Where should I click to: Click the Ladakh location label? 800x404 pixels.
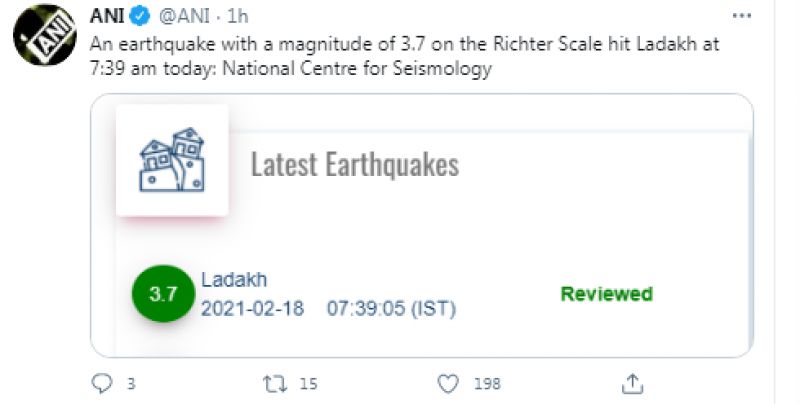pyautogui.click(x=234, y=280)
